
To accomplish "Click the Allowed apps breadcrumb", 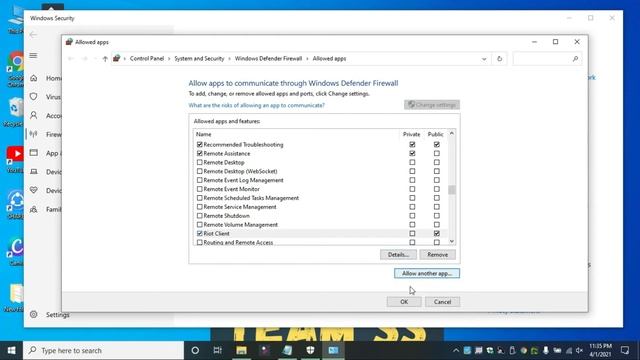I will [x=329, y=59].
